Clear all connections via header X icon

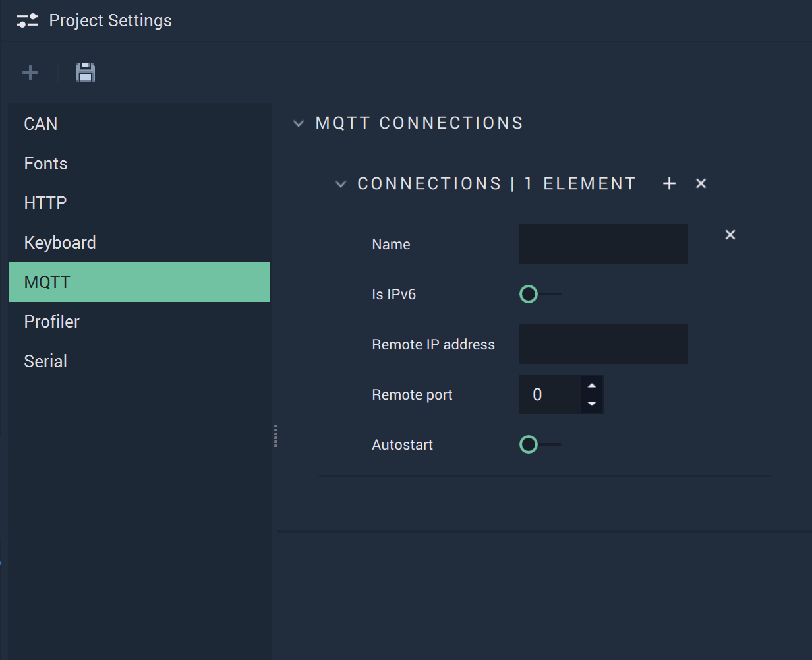tap(701, 183)
